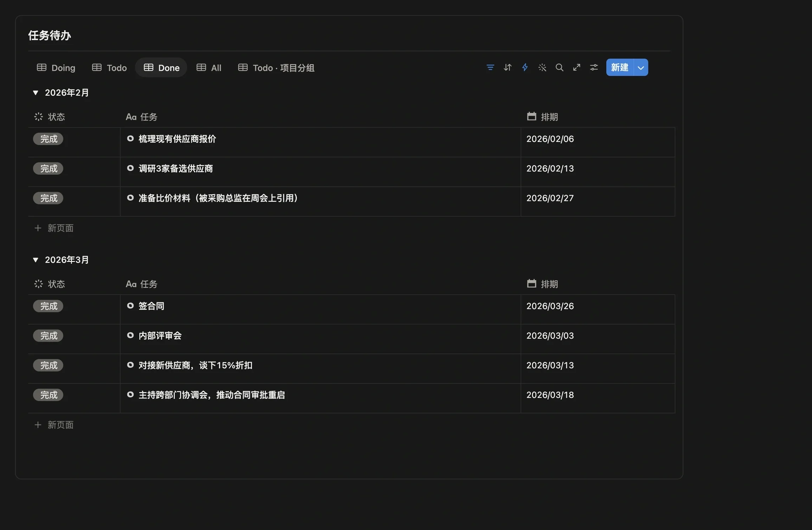
Task: Click the 2026年3月 group label
Action: [x=67, y=260]
